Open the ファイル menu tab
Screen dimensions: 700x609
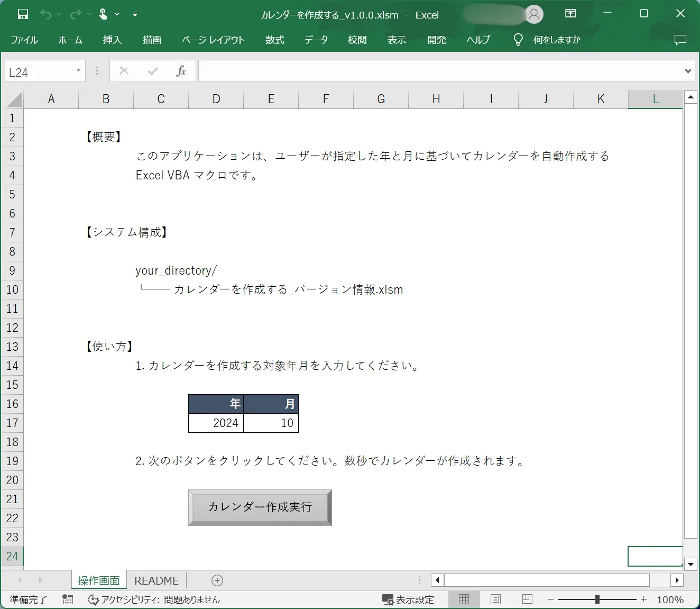[24, 40]
